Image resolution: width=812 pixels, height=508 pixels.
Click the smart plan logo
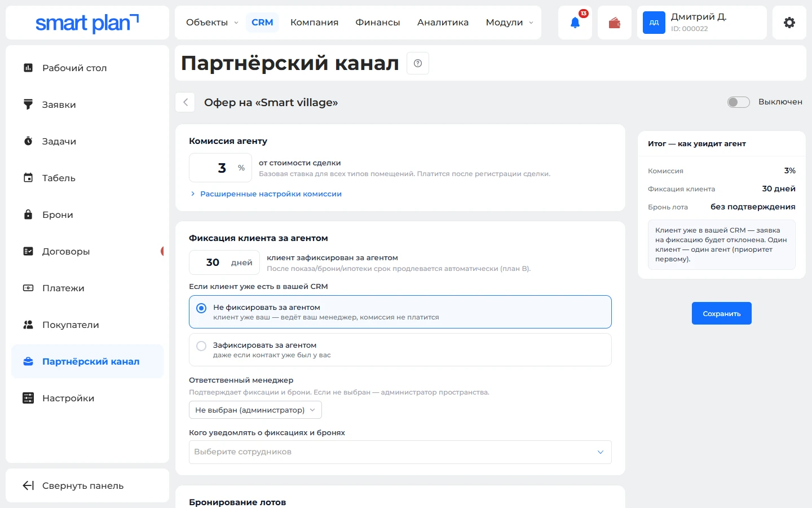tap(87, 23)
